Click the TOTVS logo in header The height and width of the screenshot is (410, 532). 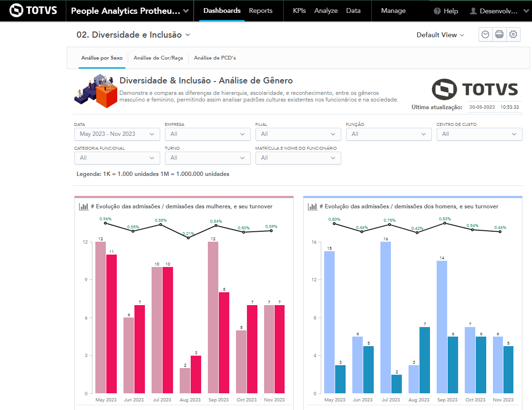click(32, 10)
